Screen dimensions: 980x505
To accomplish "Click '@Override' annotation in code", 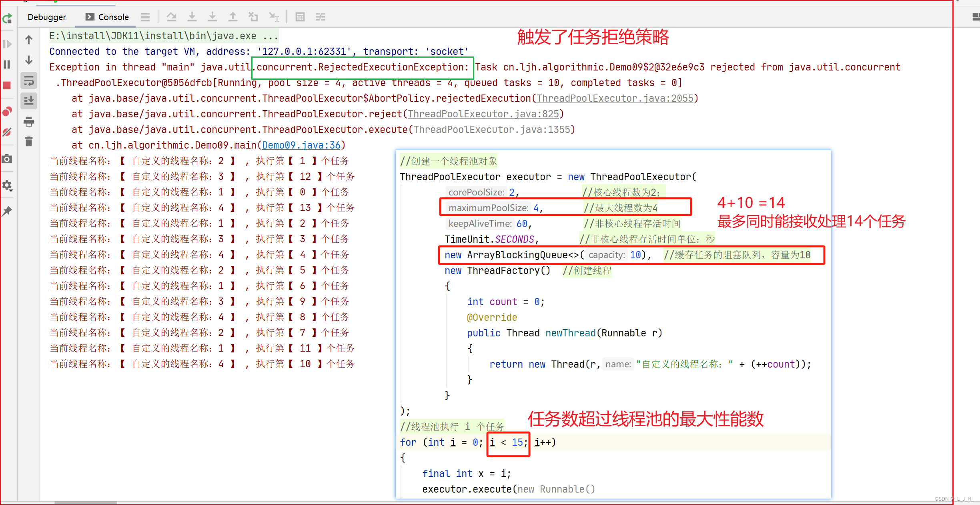I will tap(492, 318).
